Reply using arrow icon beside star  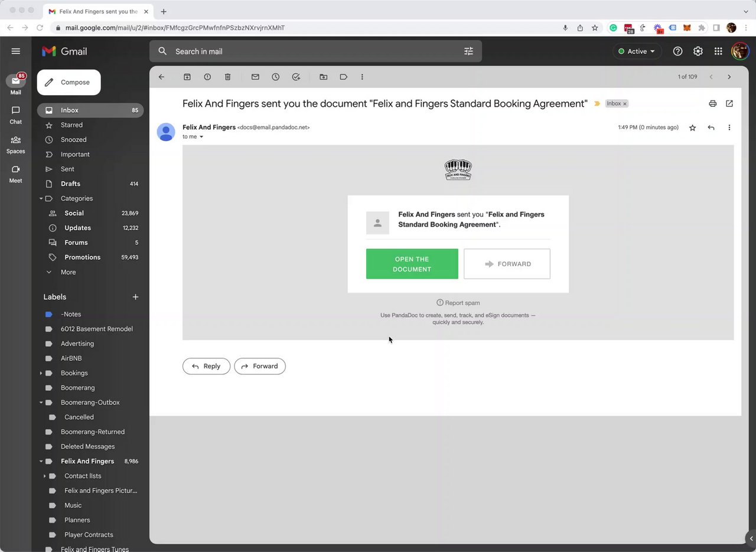711,128
